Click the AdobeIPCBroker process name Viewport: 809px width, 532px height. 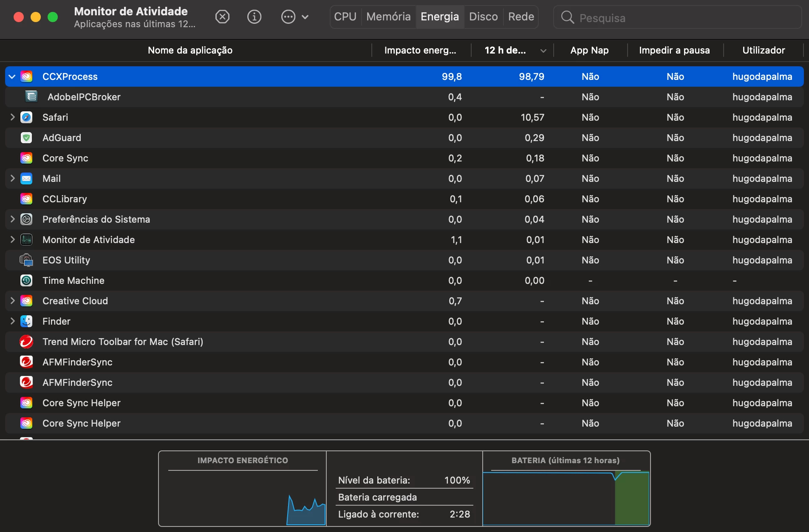[84, 97]
